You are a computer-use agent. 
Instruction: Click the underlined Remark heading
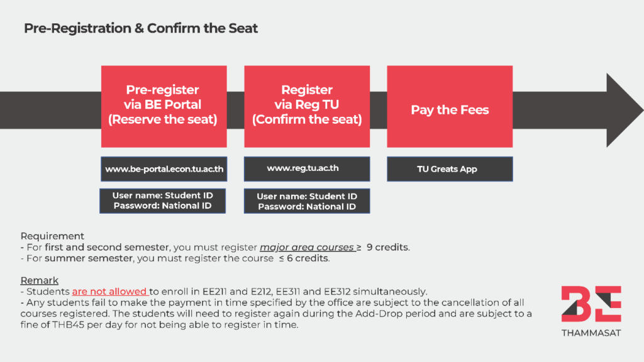pos(39,280)
